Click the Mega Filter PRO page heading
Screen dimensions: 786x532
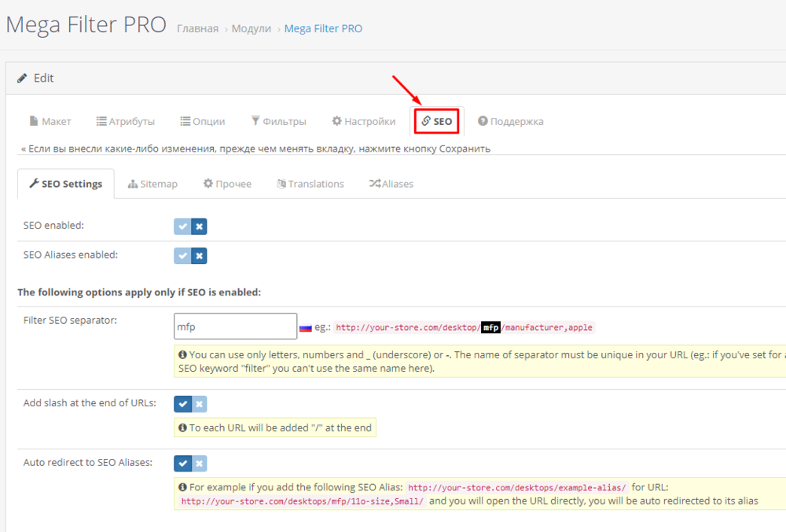tap(86, 25)
